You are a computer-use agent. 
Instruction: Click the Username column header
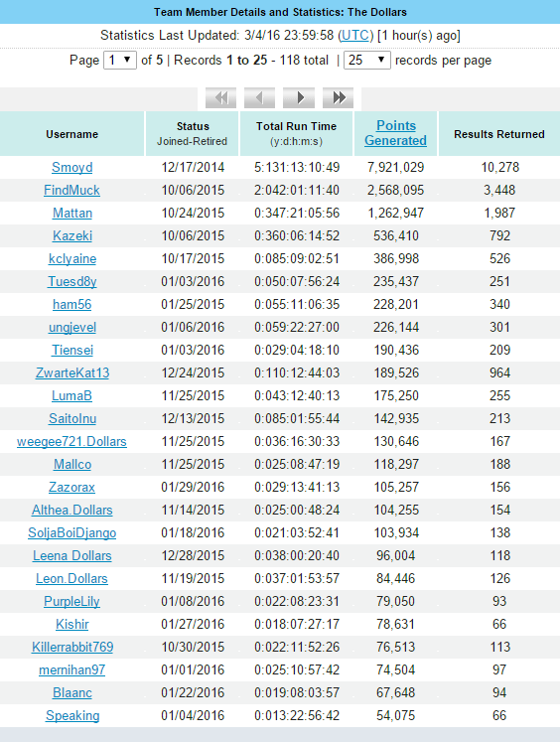pos(71,134)
